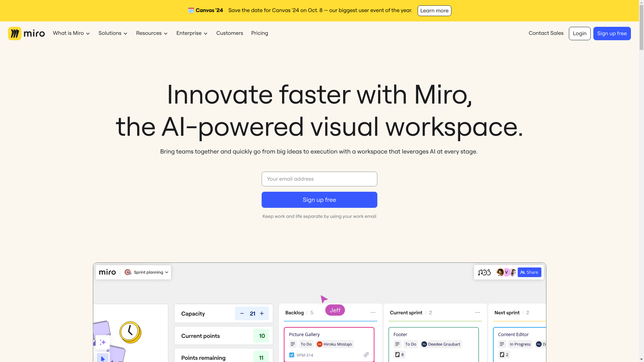
Task: Click Sign up free in the header
Action: (612, 34)
